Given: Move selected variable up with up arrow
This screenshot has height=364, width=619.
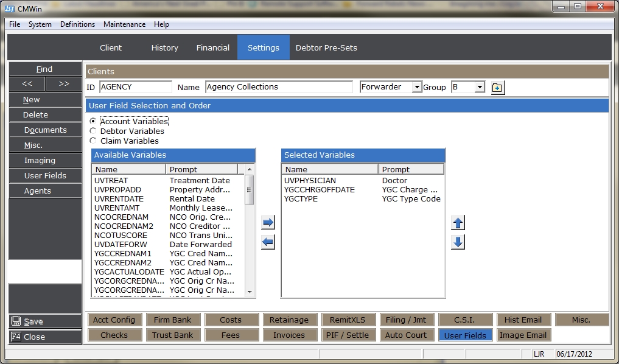Looking at the screenshot, I should pyautogui.click(x=458, y=223).
